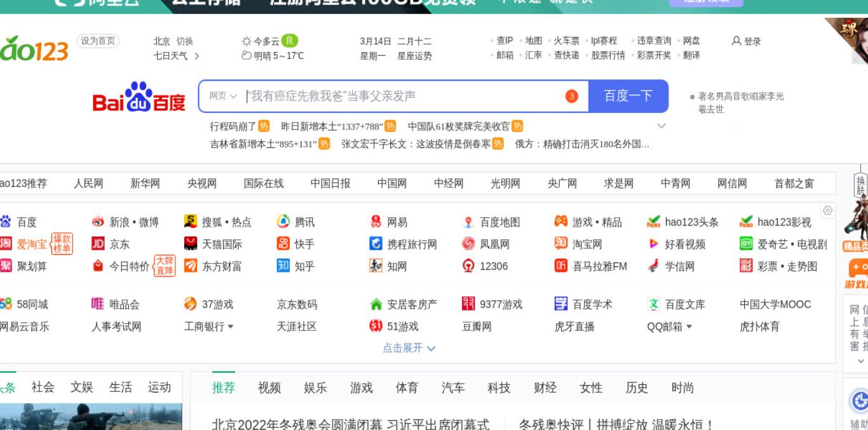
Task: Open the 安居客房产 house icon
Action: 376,304
